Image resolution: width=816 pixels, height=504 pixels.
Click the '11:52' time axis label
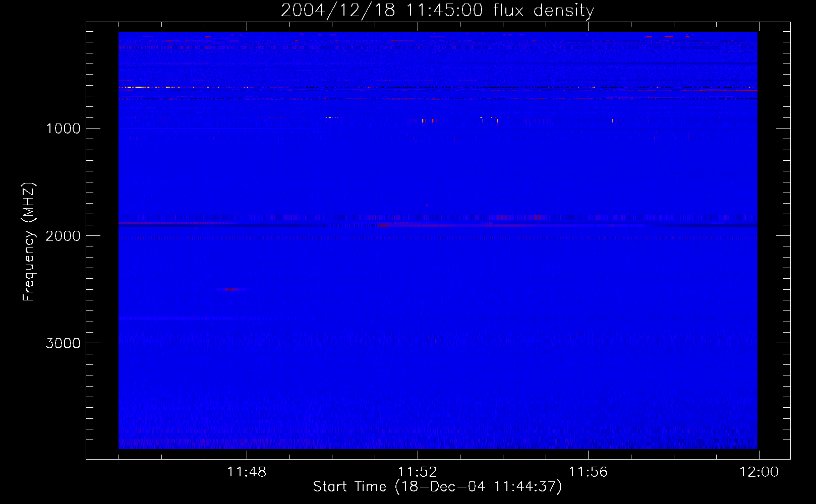tap(418, 472)
